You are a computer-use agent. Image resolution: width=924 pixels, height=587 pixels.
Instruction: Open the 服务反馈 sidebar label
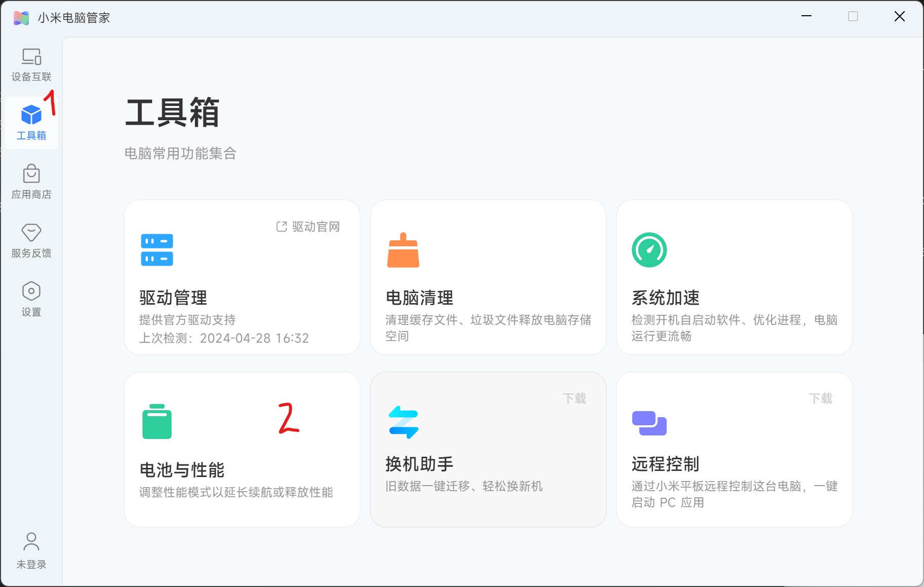coord(31,253)
